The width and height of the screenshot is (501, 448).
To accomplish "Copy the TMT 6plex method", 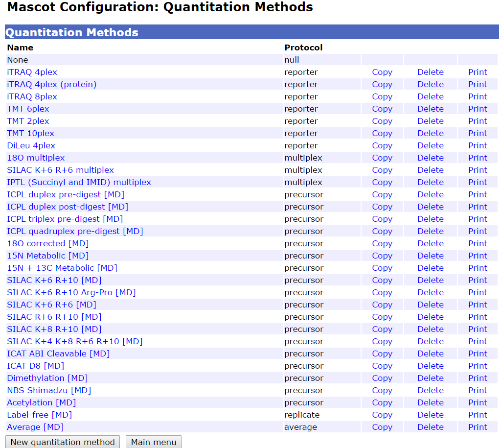I will pos(382,109).
